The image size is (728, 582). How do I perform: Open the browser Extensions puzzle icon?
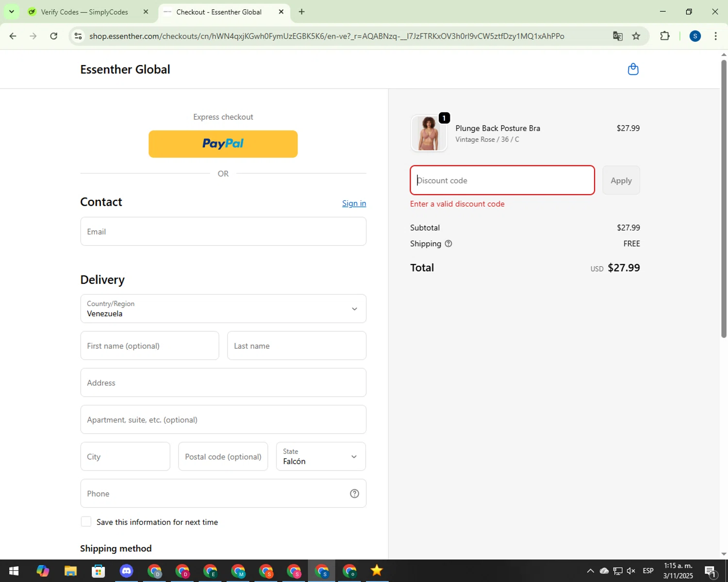click(x=664, y=36)
